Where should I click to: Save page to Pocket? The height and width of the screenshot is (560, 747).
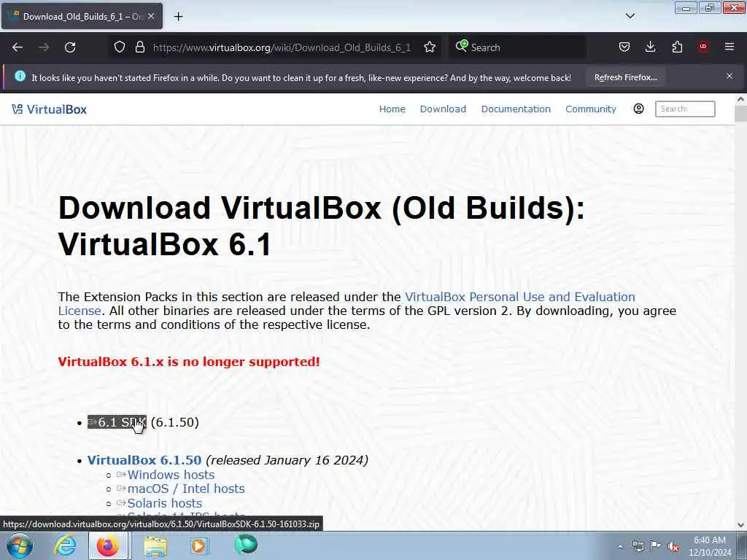[624, 47]
